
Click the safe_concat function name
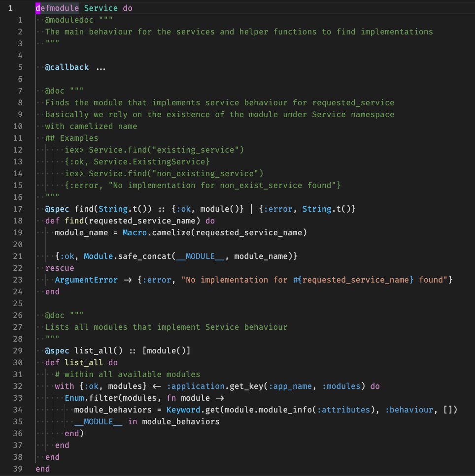click(x=144, y=256)
